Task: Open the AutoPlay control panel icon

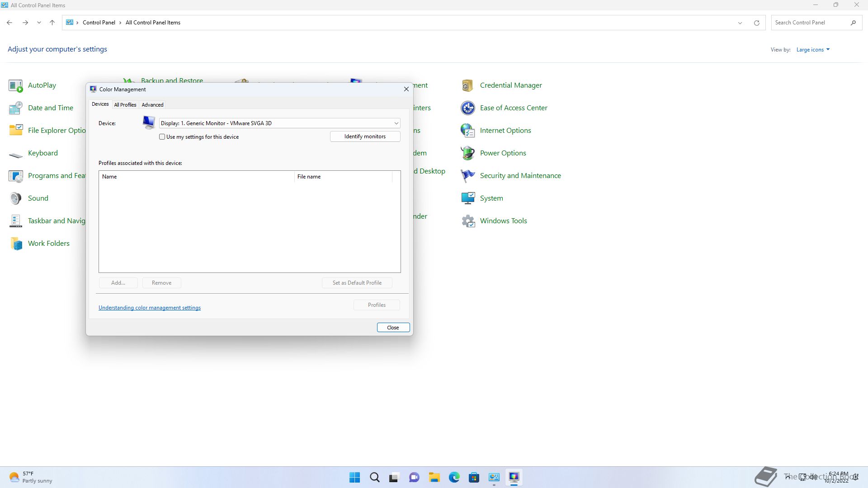Action: (16, 85)
